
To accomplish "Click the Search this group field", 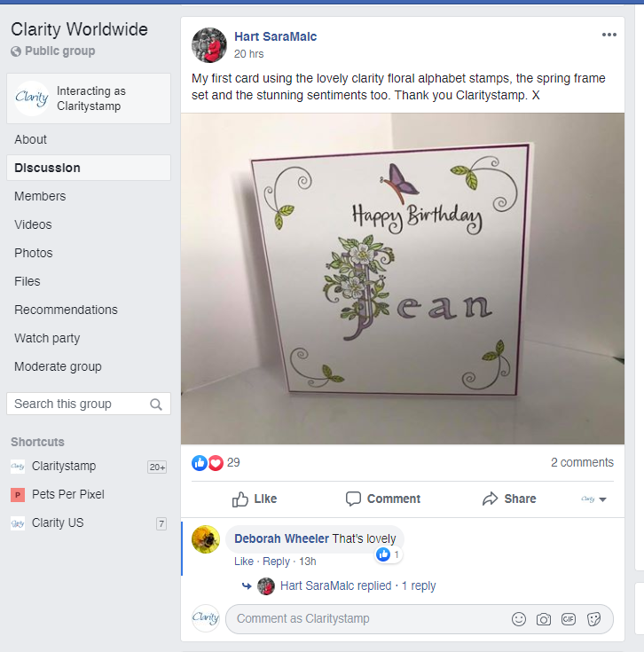I will point(78,405).
